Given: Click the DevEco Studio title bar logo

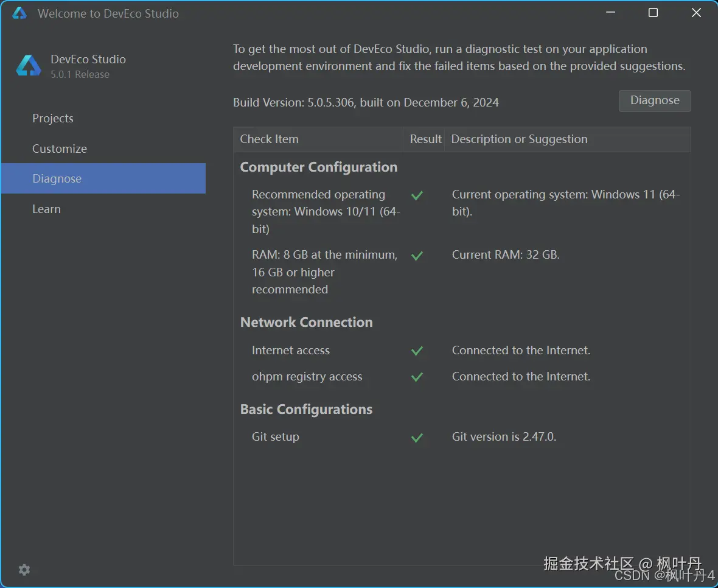Looking at the screenshot, I should (19, 13).
